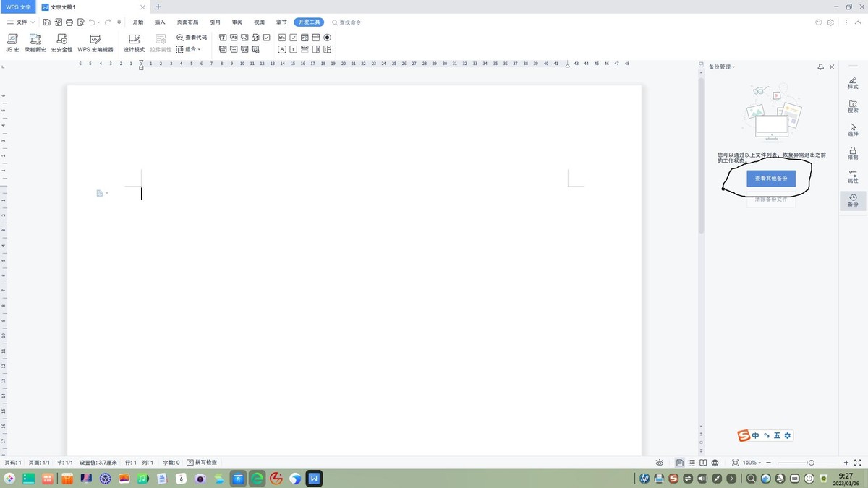Toggle 拼写检查 in status bar
This screenshot has width=868, height=488.
click(202, 462)
